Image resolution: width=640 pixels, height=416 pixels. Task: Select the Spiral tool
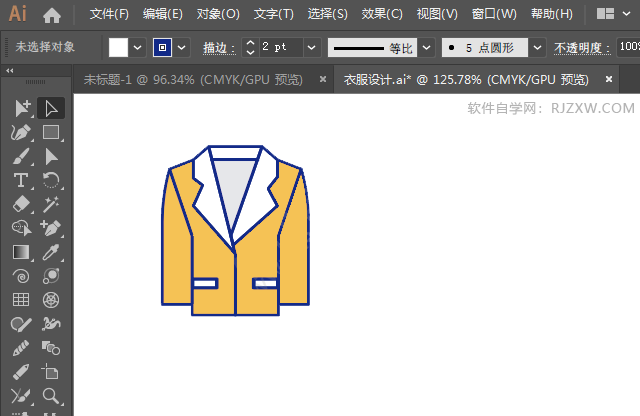click(x=20, y=276)
